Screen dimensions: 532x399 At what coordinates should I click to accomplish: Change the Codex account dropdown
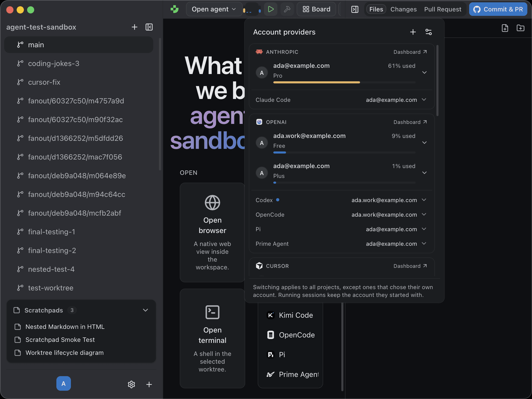[389, 200]
